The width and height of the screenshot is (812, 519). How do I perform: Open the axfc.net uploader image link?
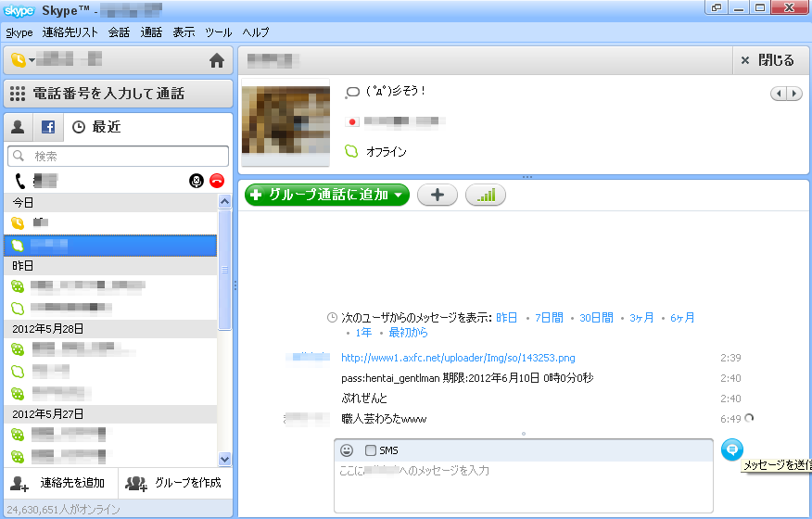458,357
